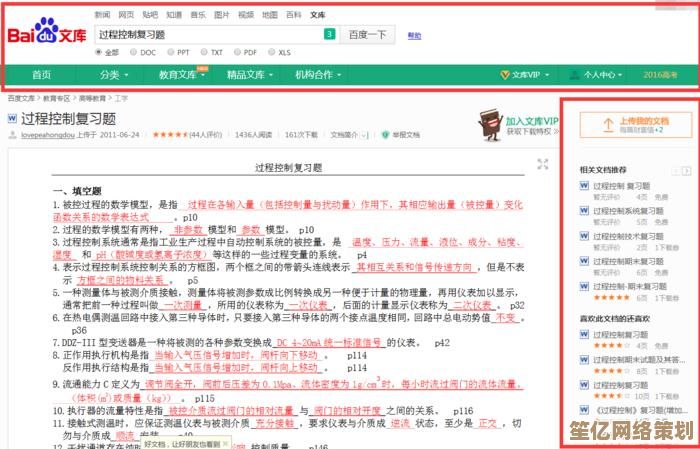
Task: Click the Baidu Wenku logo
Action: [47, 35]
